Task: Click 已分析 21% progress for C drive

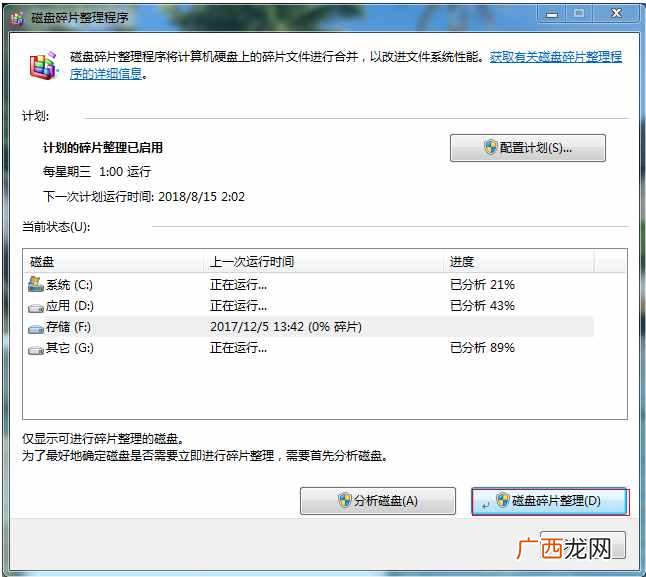Action: [x=482, y=285]
